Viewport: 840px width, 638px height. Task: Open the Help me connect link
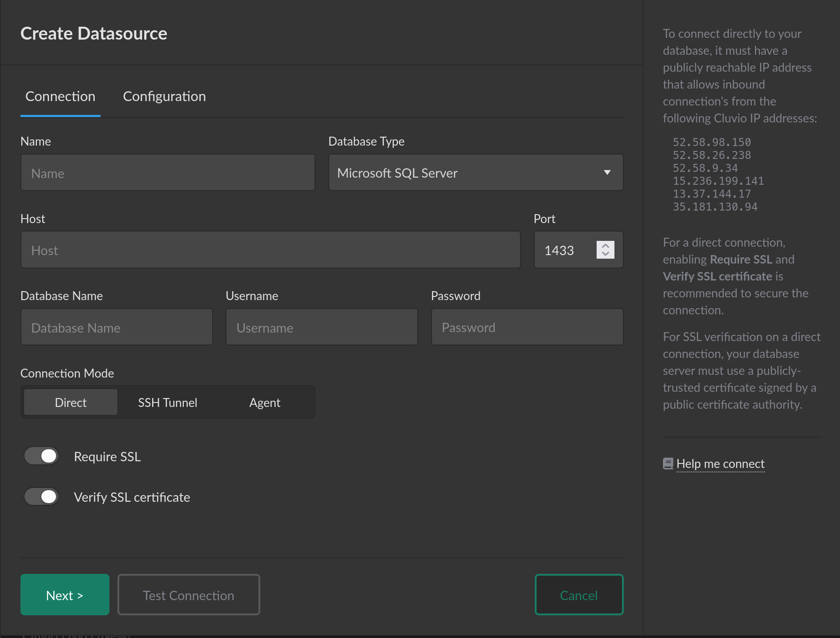720,464
